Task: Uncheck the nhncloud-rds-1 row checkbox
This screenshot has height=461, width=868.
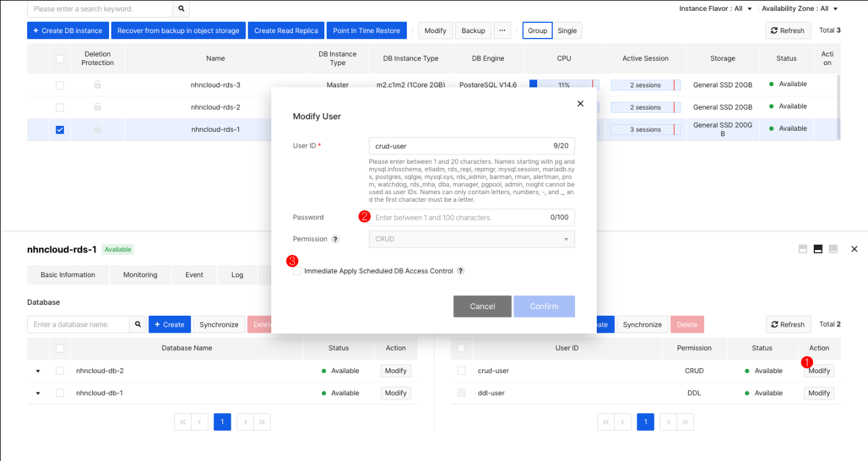Action: coord(60,130)
